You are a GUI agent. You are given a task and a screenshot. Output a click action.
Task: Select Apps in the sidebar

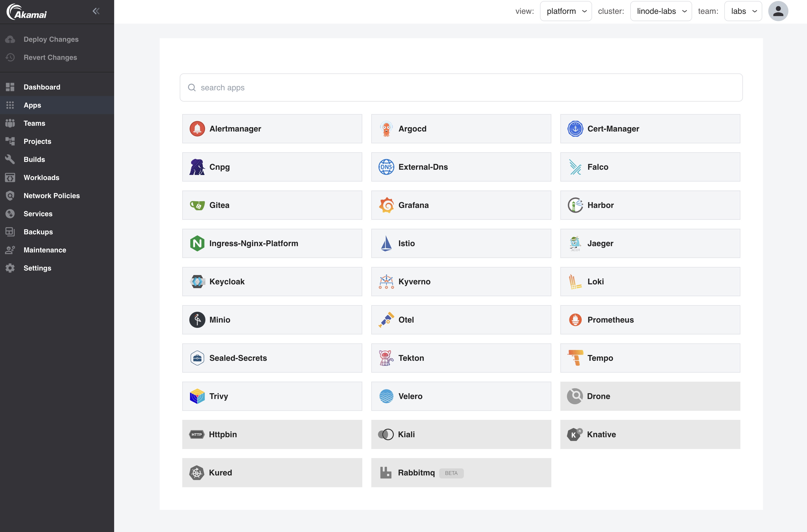point(57,105)
